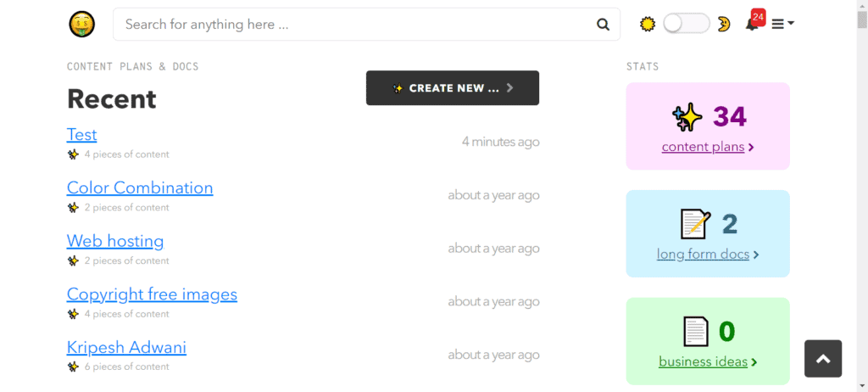Open the content plans stats link
Viewport: 868px width, 392px height.
[x=707, y=147]
